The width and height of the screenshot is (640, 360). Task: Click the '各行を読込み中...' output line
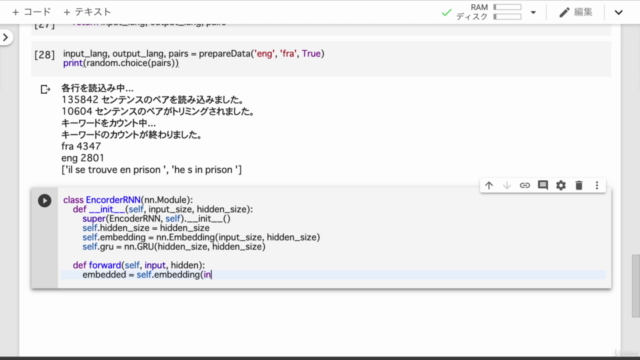pos(97,88)
